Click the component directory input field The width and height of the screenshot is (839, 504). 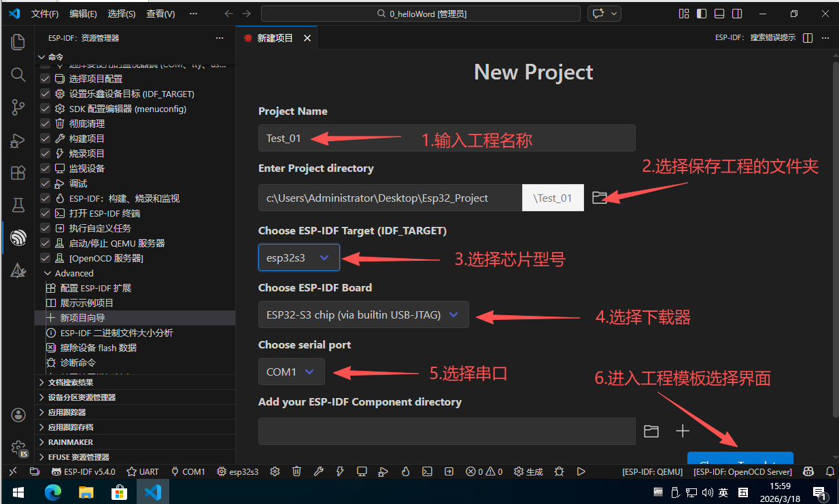(x=447, y=431)
